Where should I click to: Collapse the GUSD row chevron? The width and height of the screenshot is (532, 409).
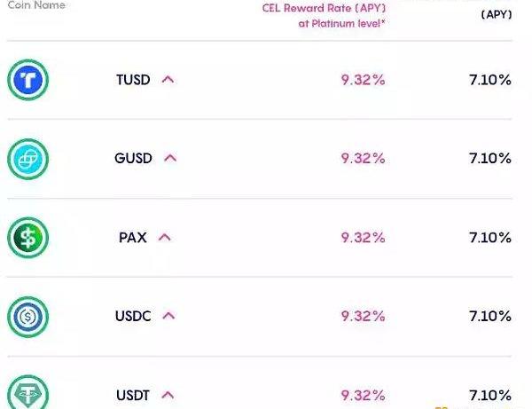170,159
